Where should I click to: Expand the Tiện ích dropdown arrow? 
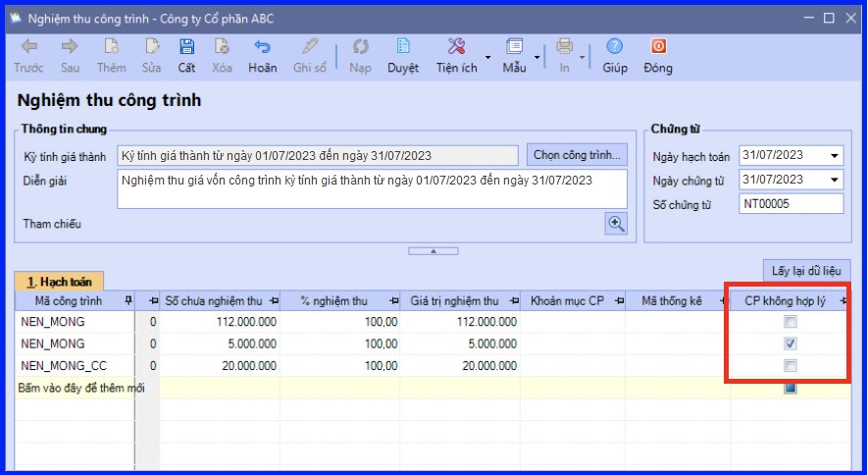487,57
